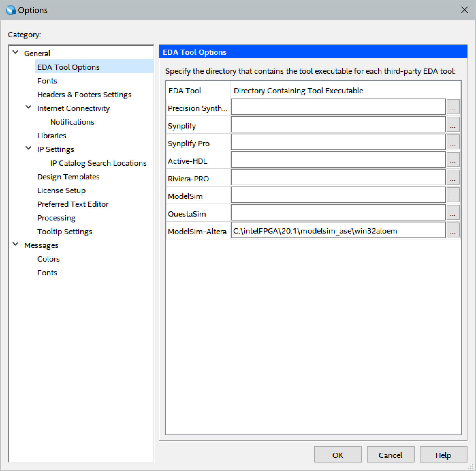Focus the Riviera-PRO path field
Image resolution: width=476 pixels, height=471 pixels.
pos(339,177)
